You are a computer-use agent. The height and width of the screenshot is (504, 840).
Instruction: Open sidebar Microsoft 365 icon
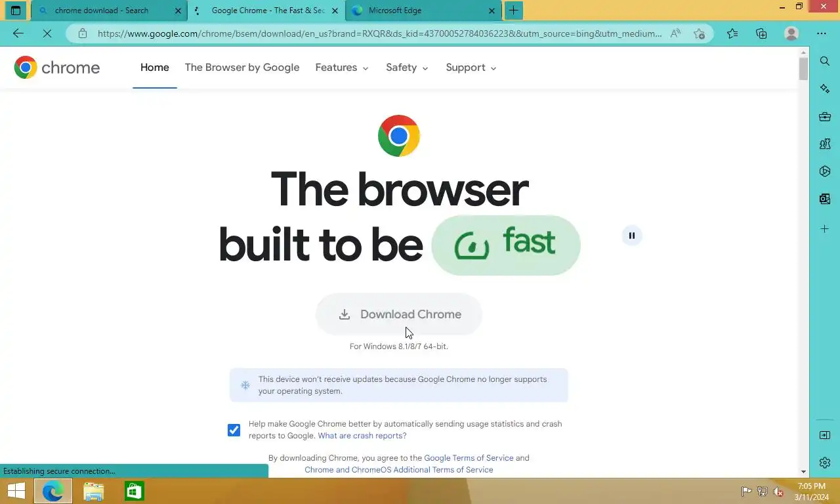pos(825,171)
